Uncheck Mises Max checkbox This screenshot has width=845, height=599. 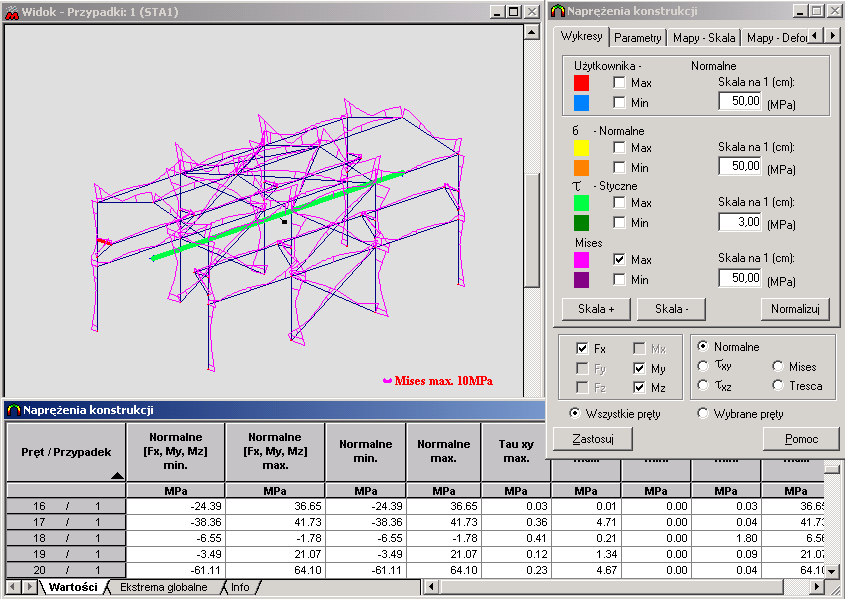coord(619,259)
